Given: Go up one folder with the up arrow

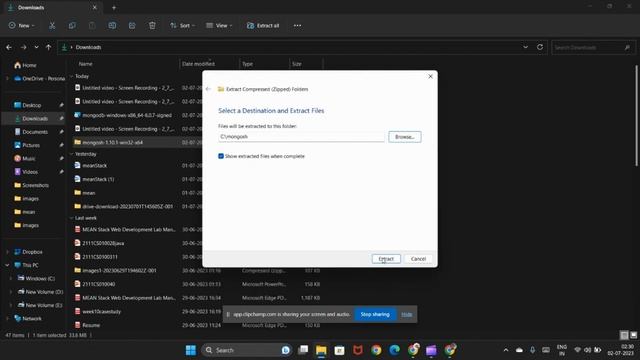Looking at the screenshot, I should (x=49, y=47).
